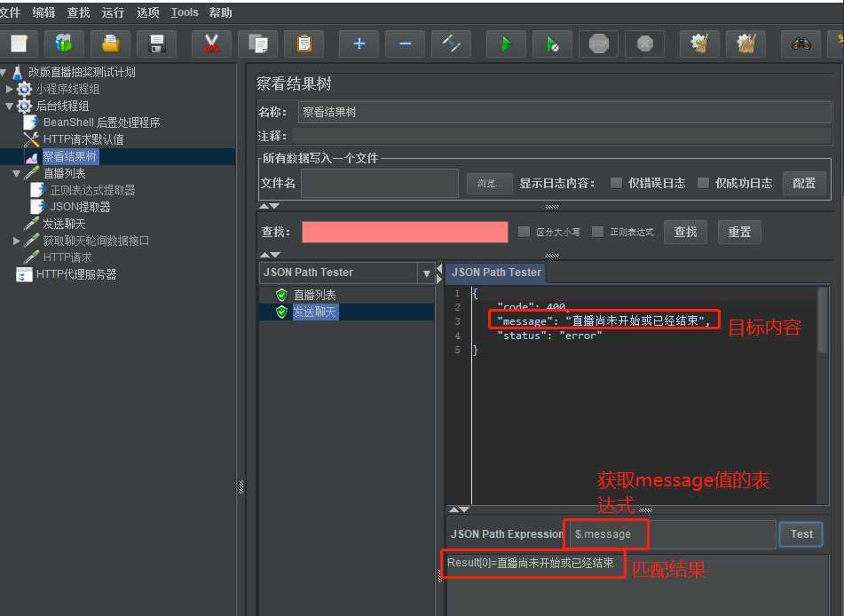Image resolution: width=844 pixels, height=616 pixels.
Task: Click the 查找 search button
Action: coord(686,232)
